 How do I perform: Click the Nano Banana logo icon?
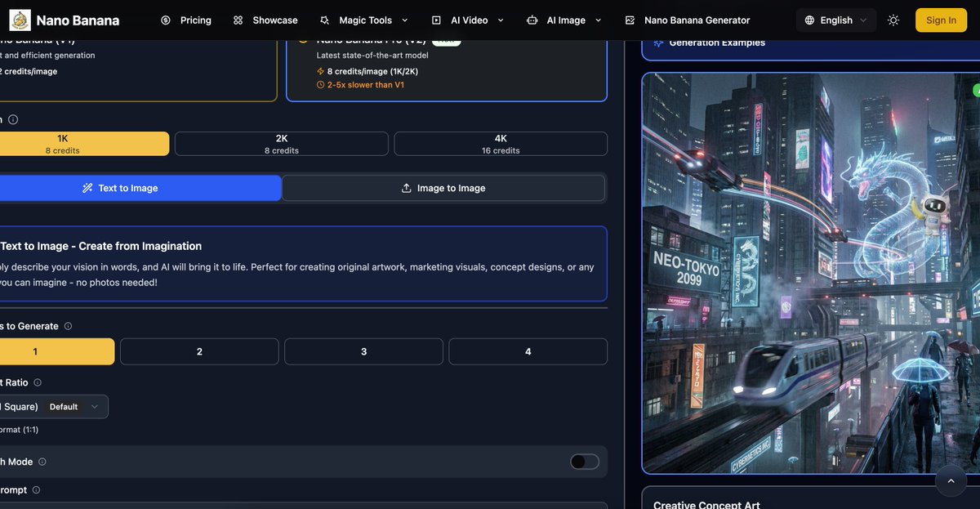click(20, 20)
